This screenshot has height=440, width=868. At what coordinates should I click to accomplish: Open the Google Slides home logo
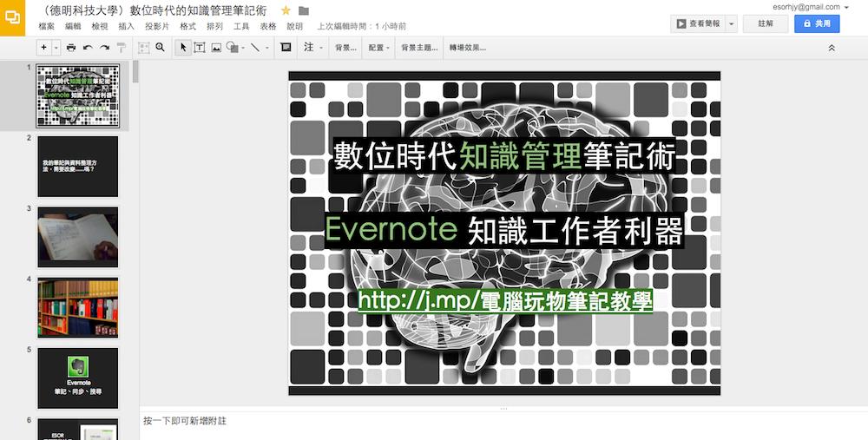12,17
